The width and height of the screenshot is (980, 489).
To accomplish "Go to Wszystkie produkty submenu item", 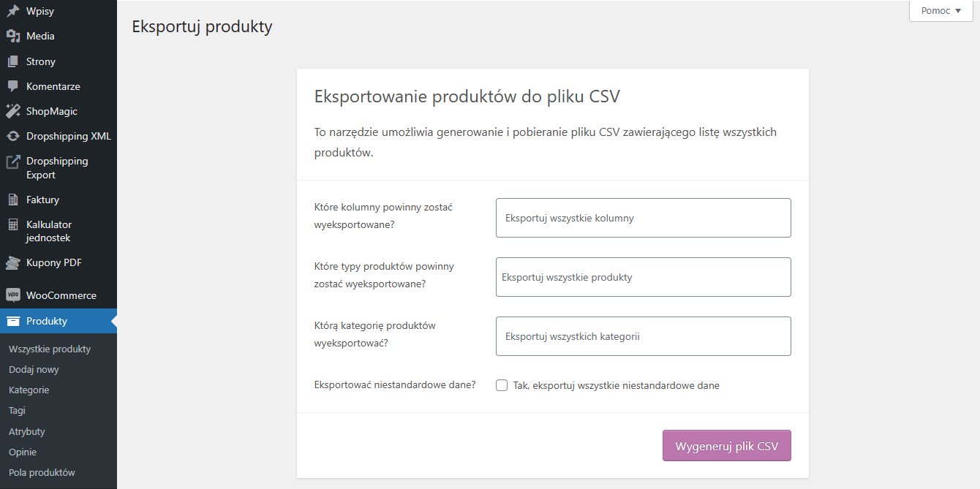I will pos(50,349).
